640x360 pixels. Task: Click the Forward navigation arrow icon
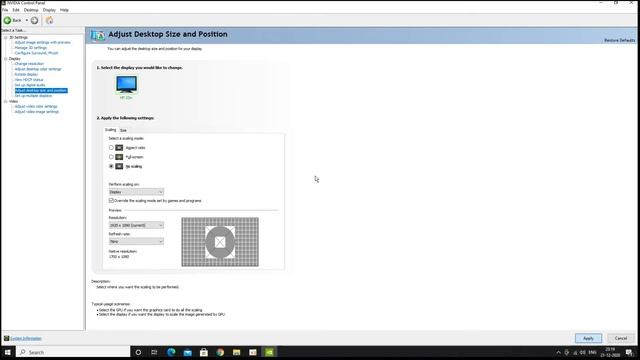point(35,20)
